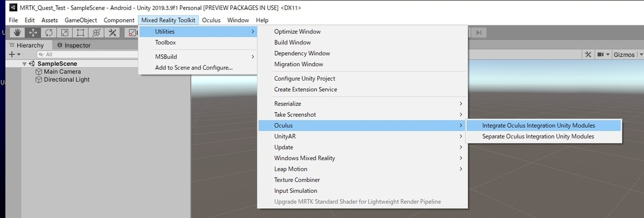Open Texture Combiner utility

point(363,180)
